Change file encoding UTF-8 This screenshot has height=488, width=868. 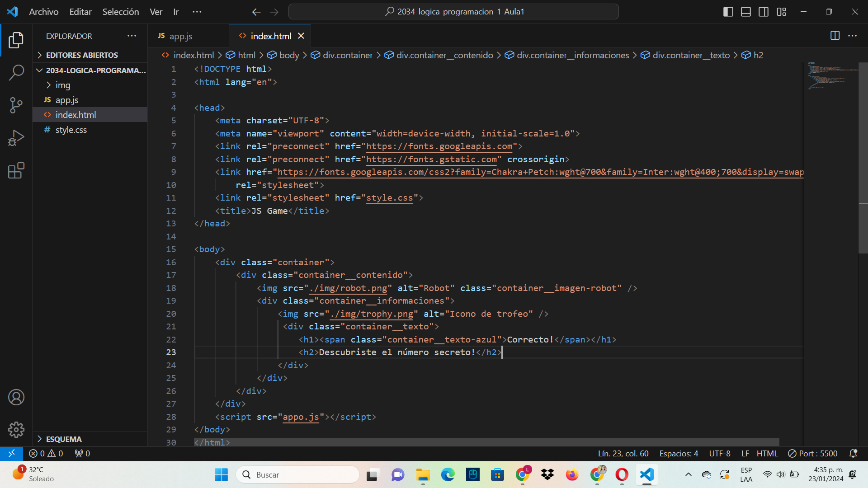(x=720, y=453)
